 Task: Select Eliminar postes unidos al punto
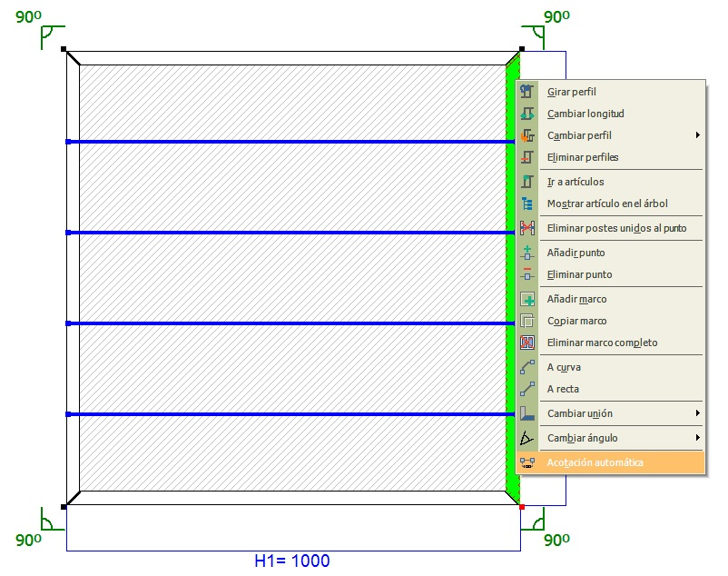coord(611,228)
